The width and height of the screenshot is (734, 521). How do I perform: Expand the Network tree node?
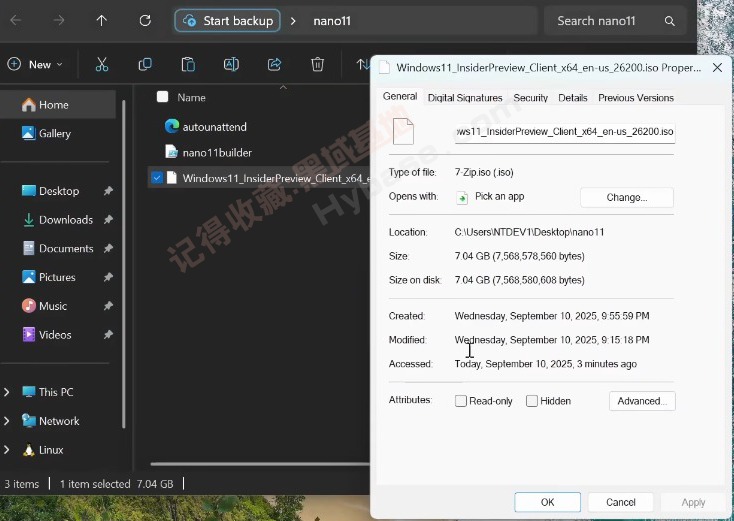tap(7, 421)
